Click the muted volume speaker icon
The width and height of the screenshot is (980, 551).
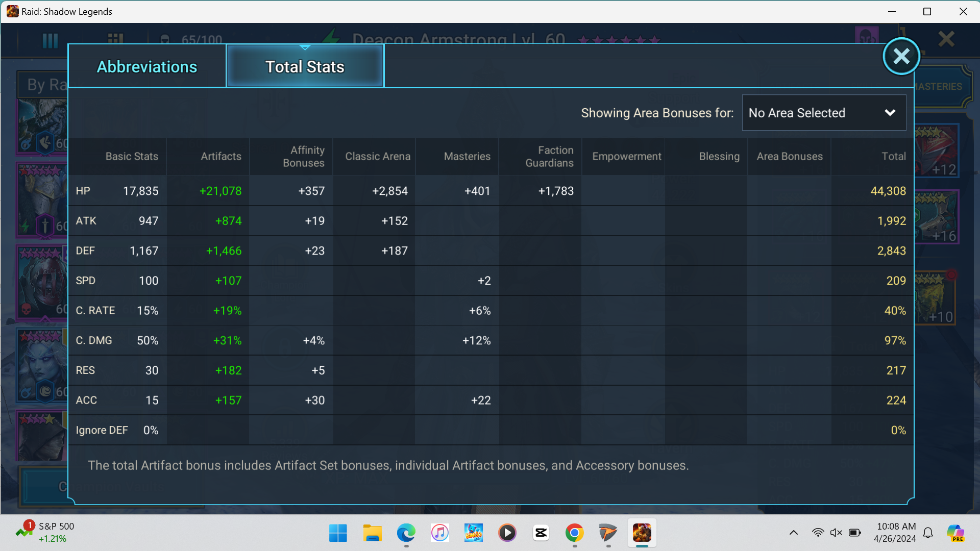click(836, 533)
